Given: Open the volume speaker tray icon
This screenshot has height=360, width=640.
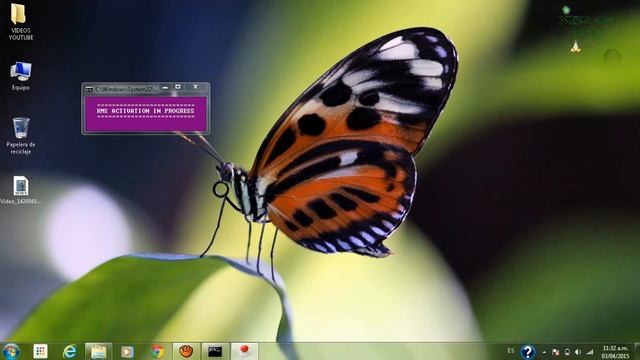Looking at the screenshot, I should pyautogui.click(x=578, y=352).
